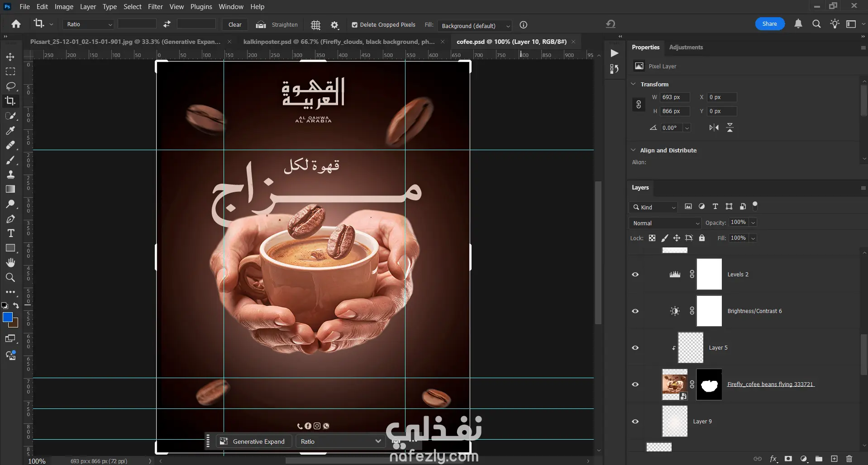Switch to the Picsart jpg document tab

[125, 42]
